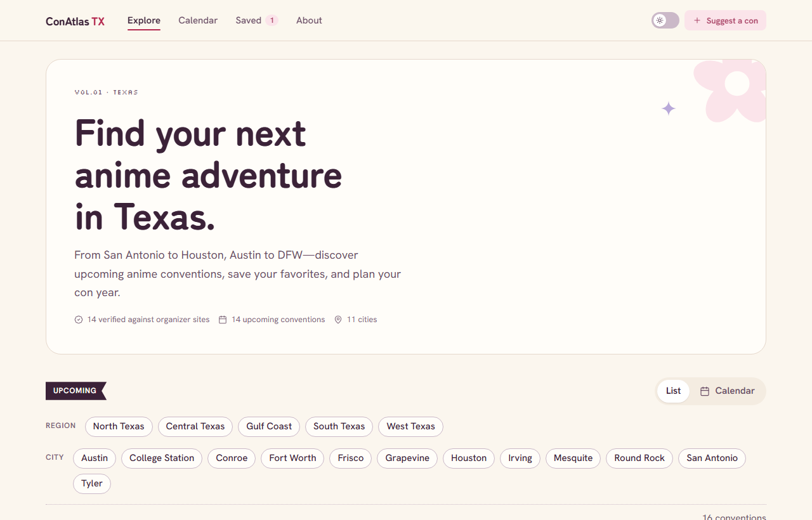
Task: Select the Frisco city chip
Action: [x=351, y=458]
